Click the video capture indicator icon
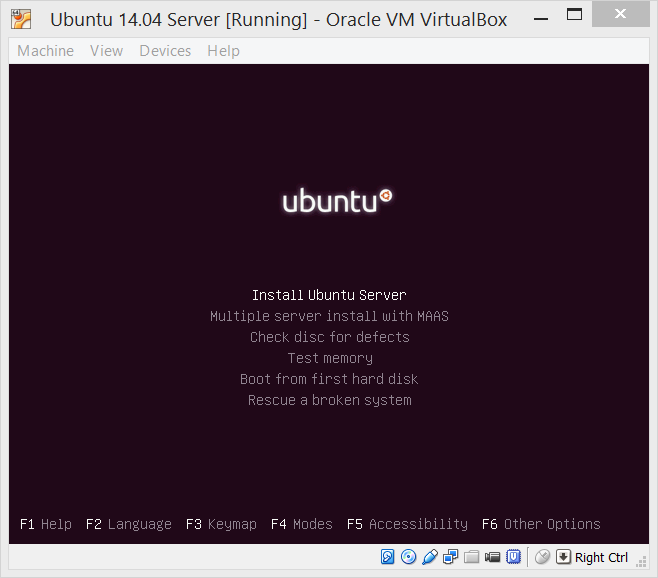658x578 pixels. click(x=492, y=557)
